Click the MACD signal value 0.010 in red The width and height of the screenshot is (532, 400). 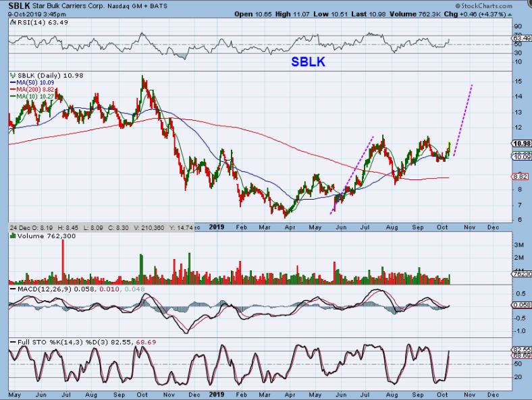coord(109,289)
